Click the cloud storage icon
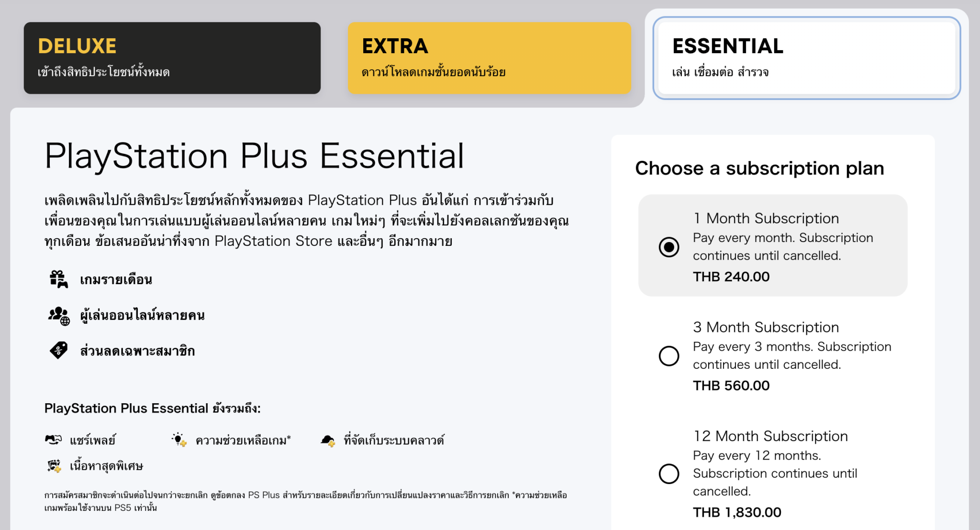The width and height of the screenshot is (980, 530). [x=327, y=439]
